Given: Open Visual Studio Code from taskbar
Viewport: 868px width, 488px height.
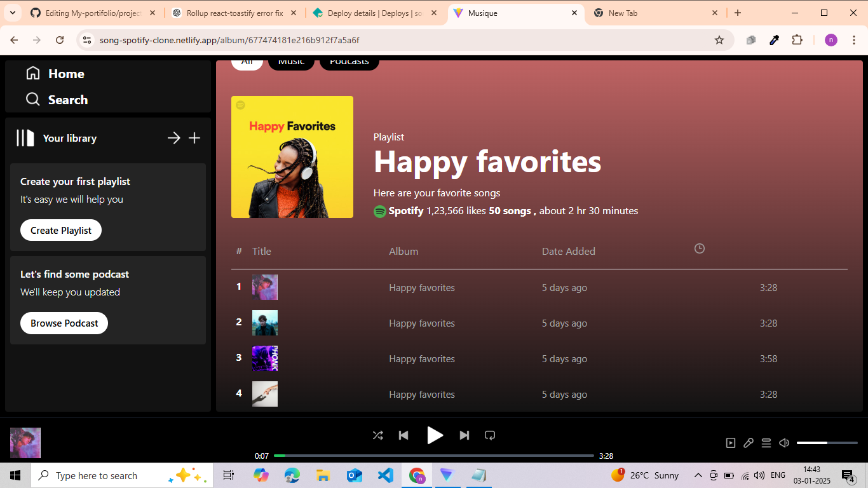Looking at the screenshot, I should pyautogui.click(x=385, y=475).
